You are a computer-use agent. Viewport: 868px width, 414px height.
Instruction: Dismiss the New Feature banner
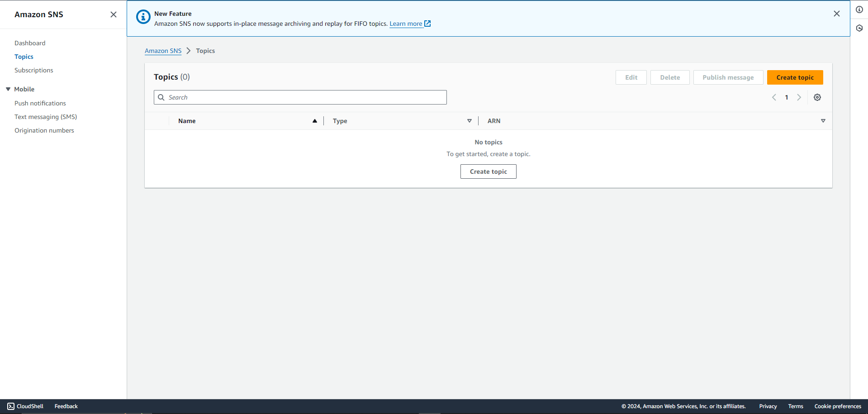837,14
